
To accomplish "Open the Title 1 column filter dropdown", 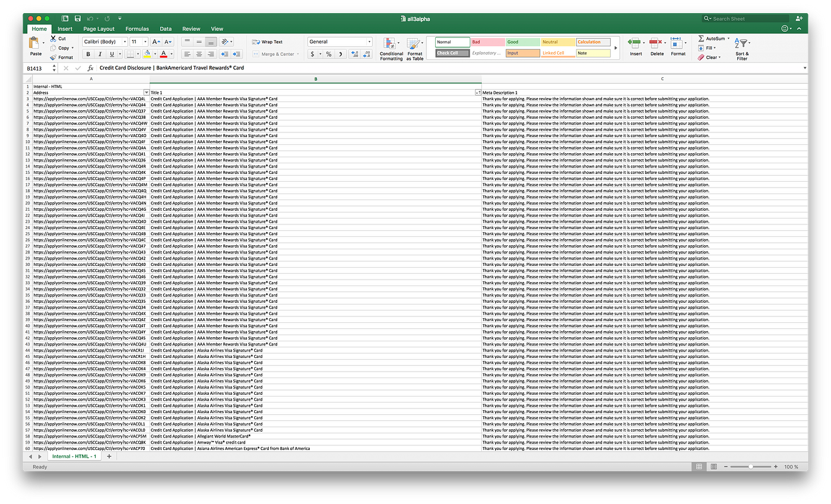I will [478, 93].
